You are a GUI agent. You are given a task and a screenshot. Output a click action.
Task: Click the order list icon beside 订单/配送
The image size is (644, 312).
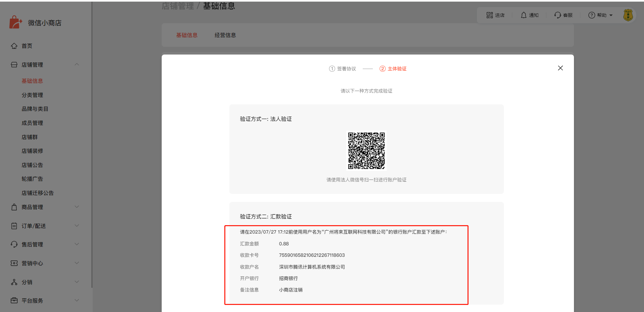point(14,226)
